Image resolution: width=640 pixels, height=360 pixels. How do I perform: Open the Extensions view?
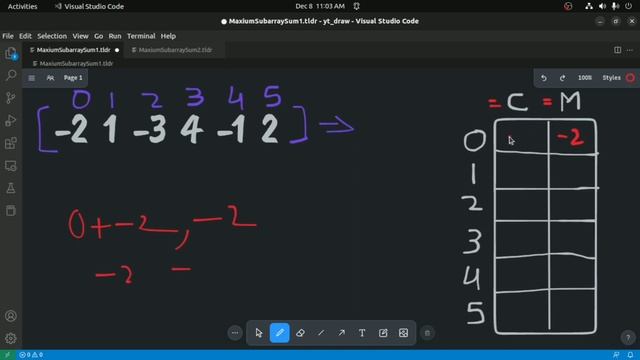[x=11, y=143]
